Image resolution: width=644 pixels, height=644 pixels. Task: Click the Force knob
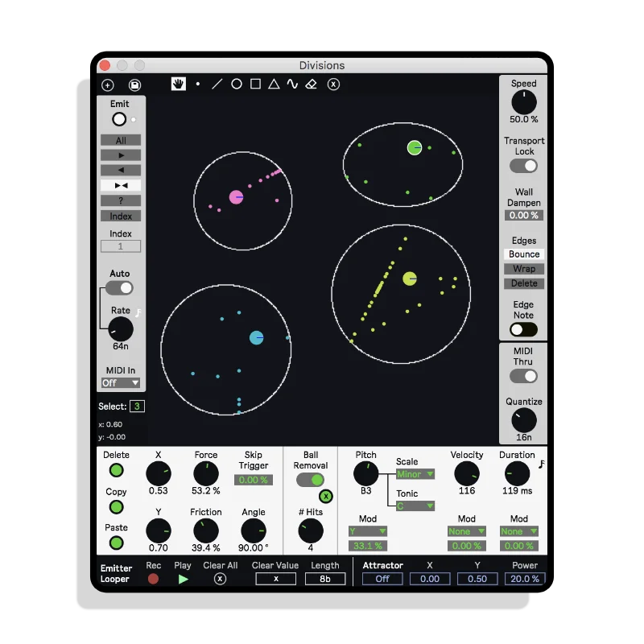(206, 473)
